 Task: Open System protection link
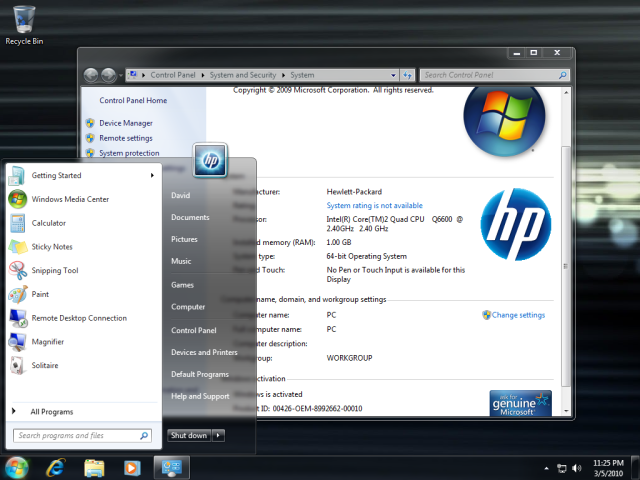pyautogui.click(x=129, y=153)
